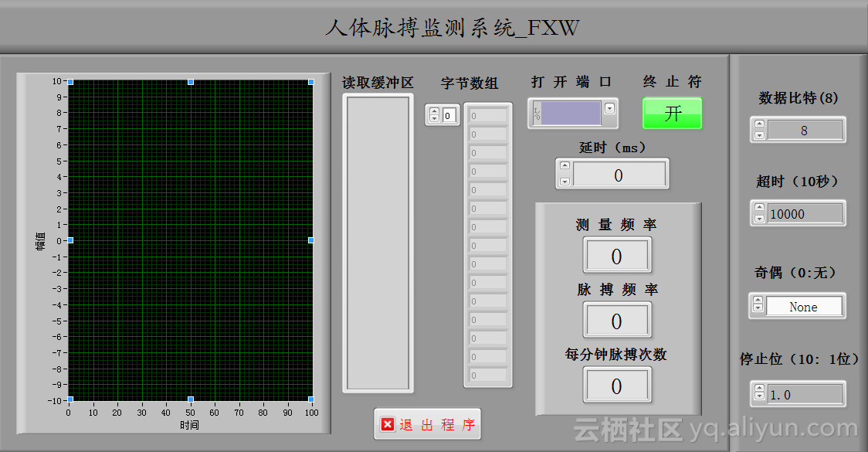The image size is (868, 452).
Task: Toggle the green 终止符 开 switch
Action: coord(672,114)
